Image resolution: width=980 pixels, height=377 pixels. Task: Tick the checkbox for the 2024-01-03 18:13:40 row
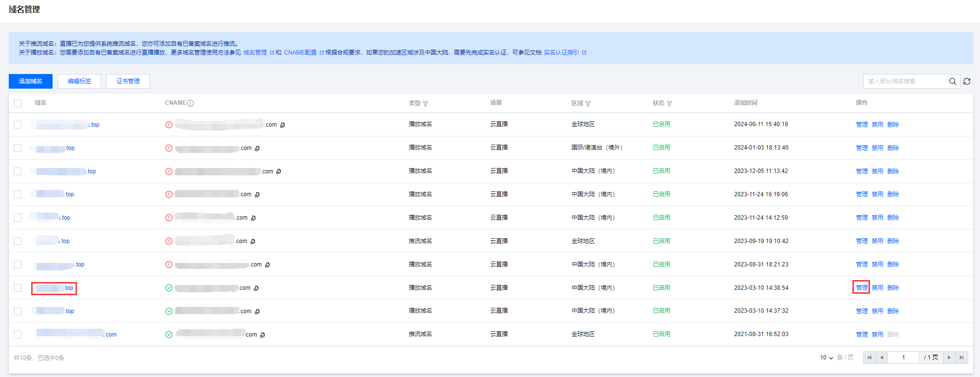coord(18,148)
